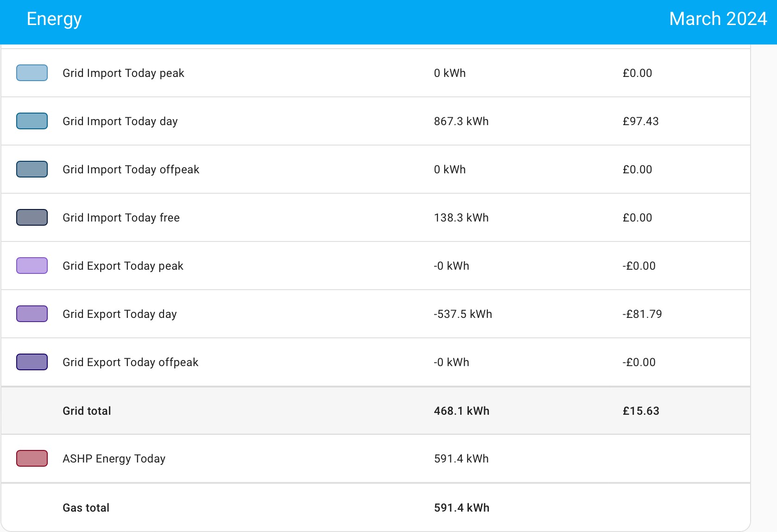The width and height of the screenshot is (777, 532).
Task: Select the Gas total summary row
Action: [375, 507]
